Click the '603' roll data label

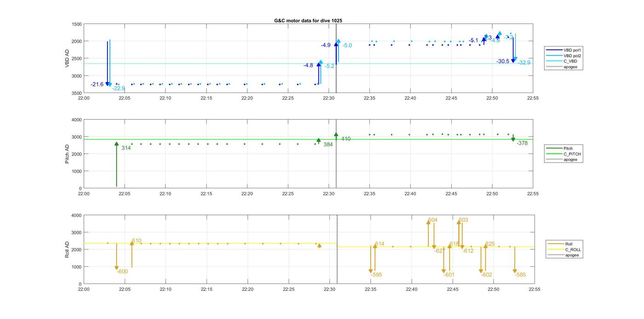click(x=464, y=220)
